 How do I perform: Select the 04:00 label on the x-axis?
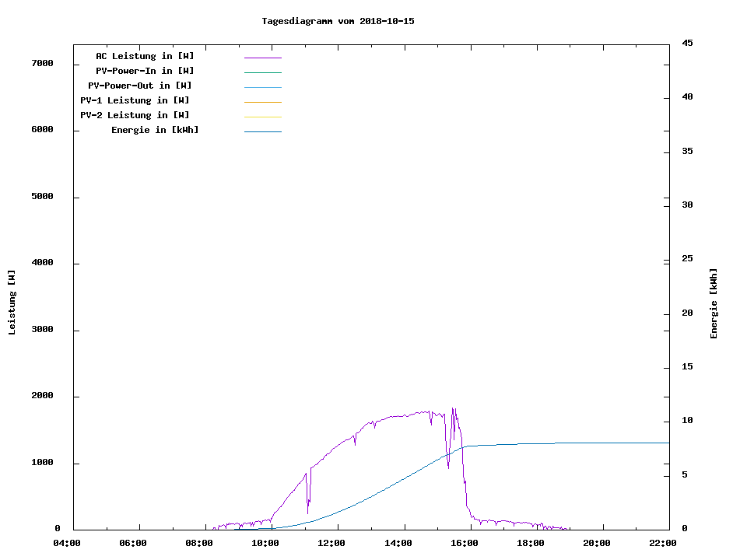click(x=67, y=543)
